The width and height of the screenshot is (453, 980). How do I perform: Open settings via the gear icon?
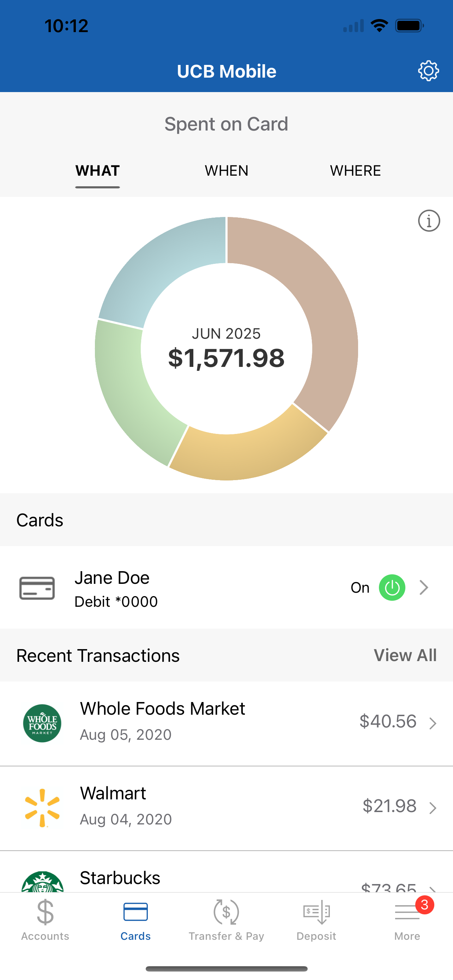[428, 71]
